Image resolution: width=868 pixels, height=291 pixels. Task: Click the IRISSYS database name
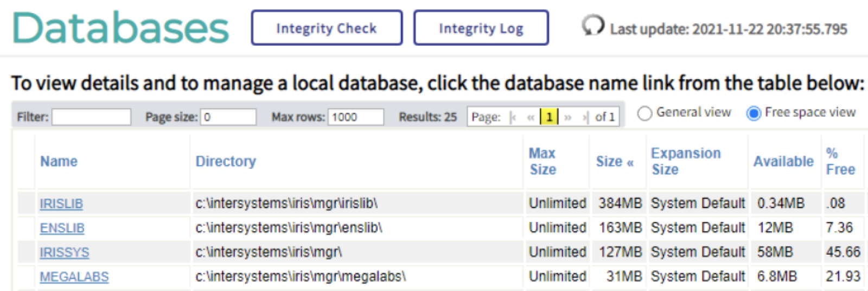coord(64,252)
